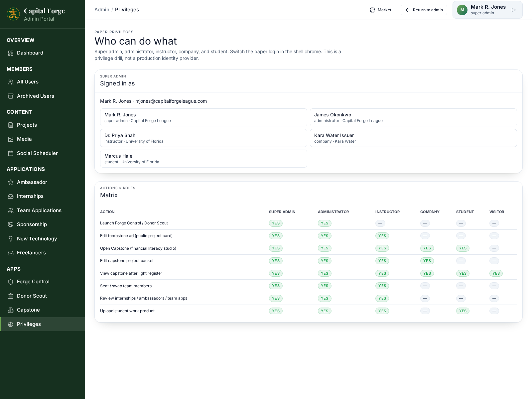The width and height of the screenshot is (532, 399).
Task: Click the sign-out icon beside Mark R. Jones
Action: [x=514, y=10]
